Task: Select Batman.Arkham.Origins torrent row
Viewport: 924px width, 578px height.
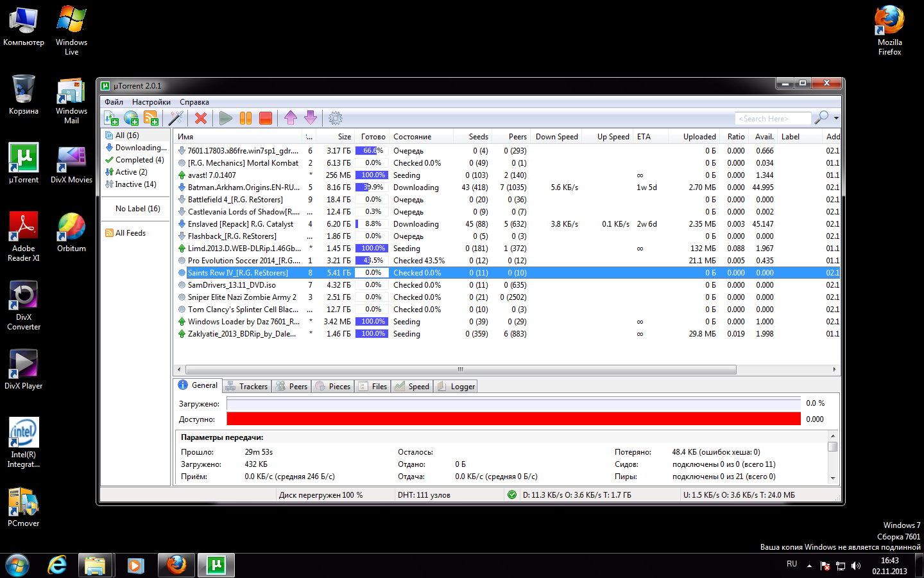Action: click(507, 188)
